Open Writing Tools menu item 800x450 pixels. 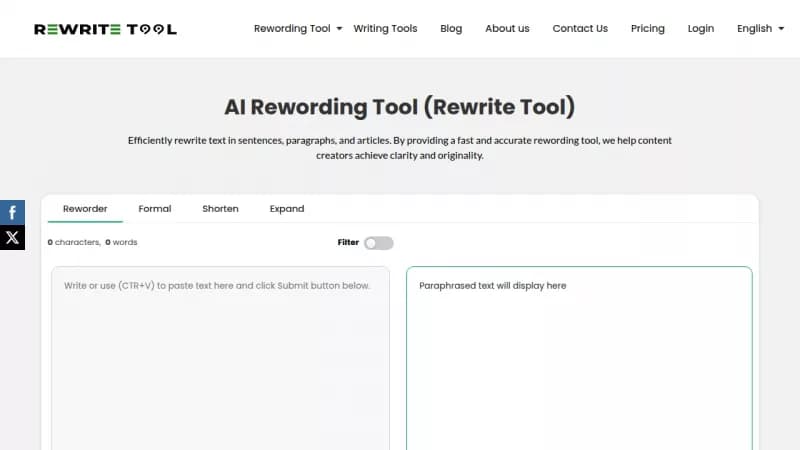point(385,29)
